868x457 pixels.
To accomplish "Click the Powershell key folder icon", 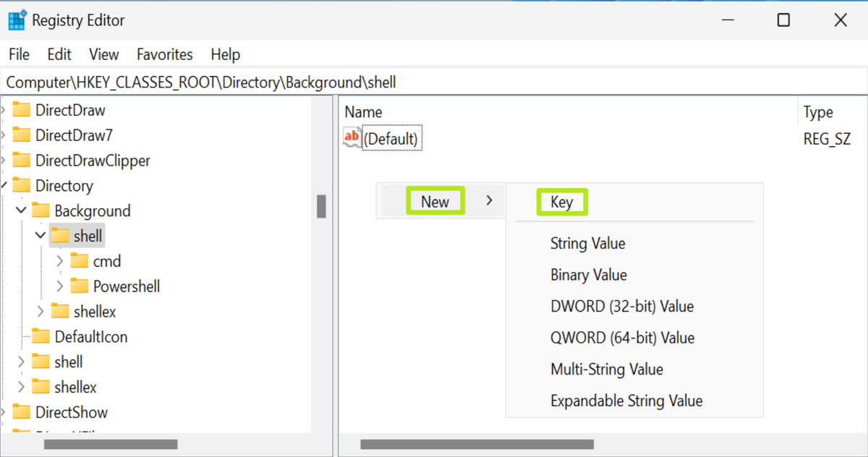I will (80, 286).
